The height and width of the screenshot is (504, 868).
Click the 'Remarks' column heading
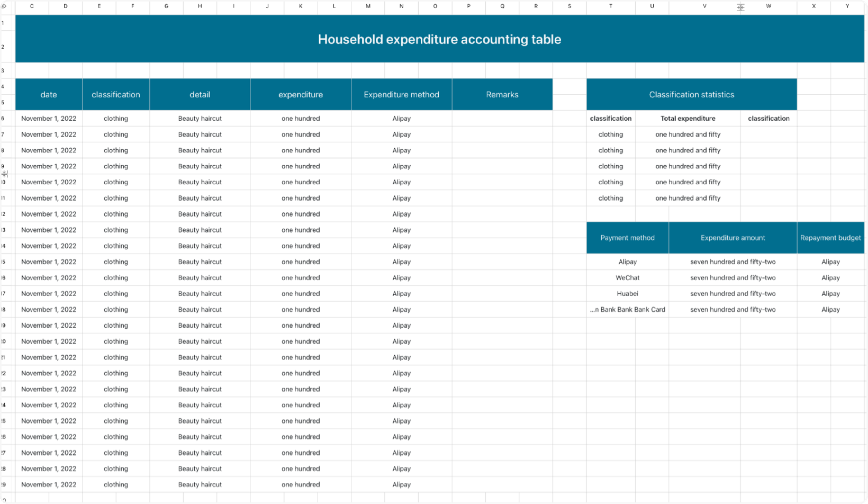(x=502, y=94)
